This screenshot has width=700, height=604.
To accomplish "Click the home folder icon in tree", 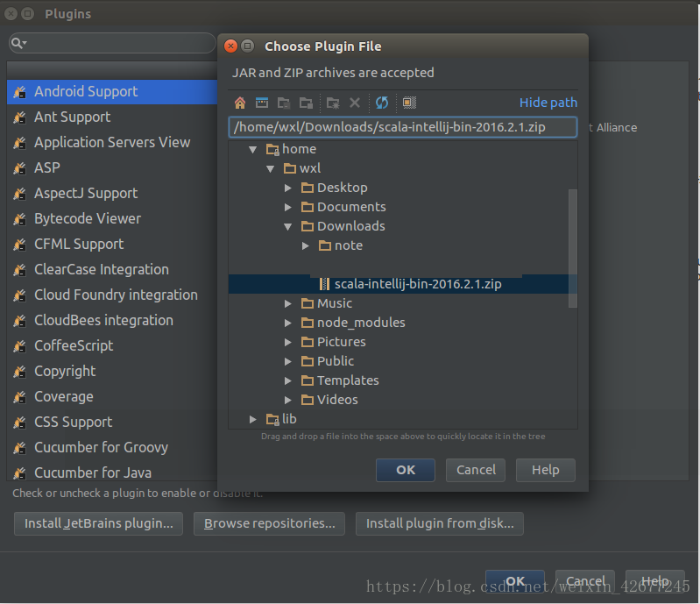I will tap(272, 149).
